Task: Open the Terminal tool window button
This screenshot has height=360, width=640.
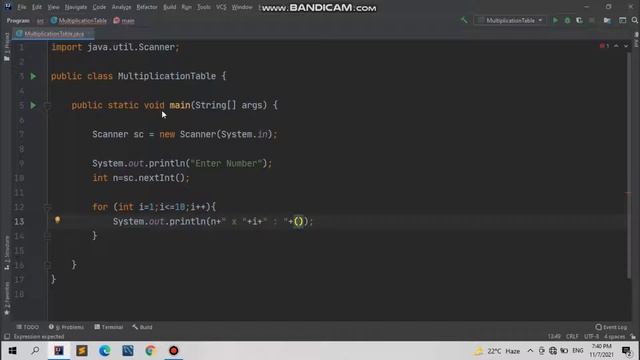Action: click(x=109, y=327)
